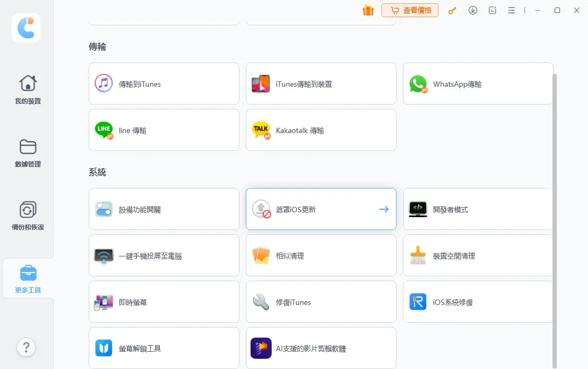The image size is (588, 369).
Task: Open 開發者模式 tool
Action: [x=478, y=209]
